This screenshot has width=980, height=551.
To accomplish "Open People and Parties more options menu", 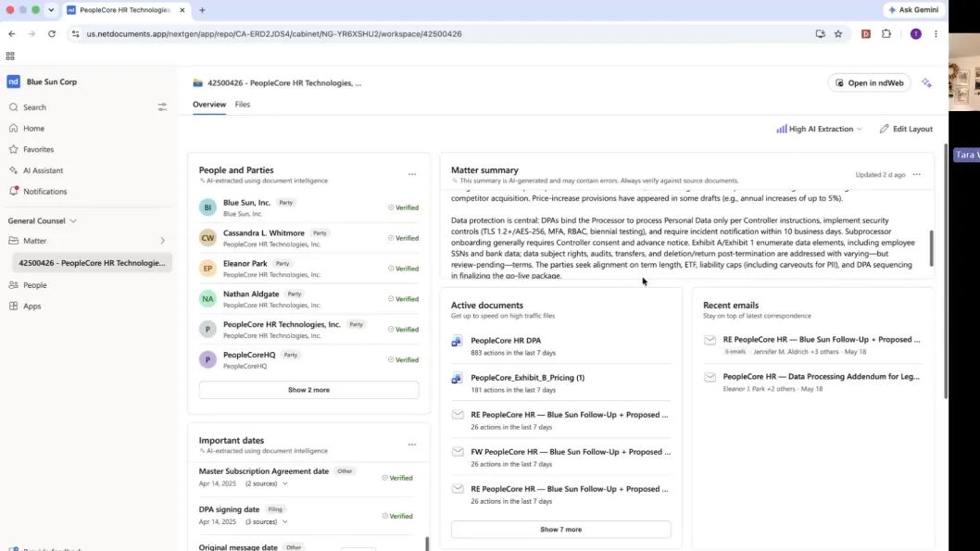I will (x=412, y=174).
